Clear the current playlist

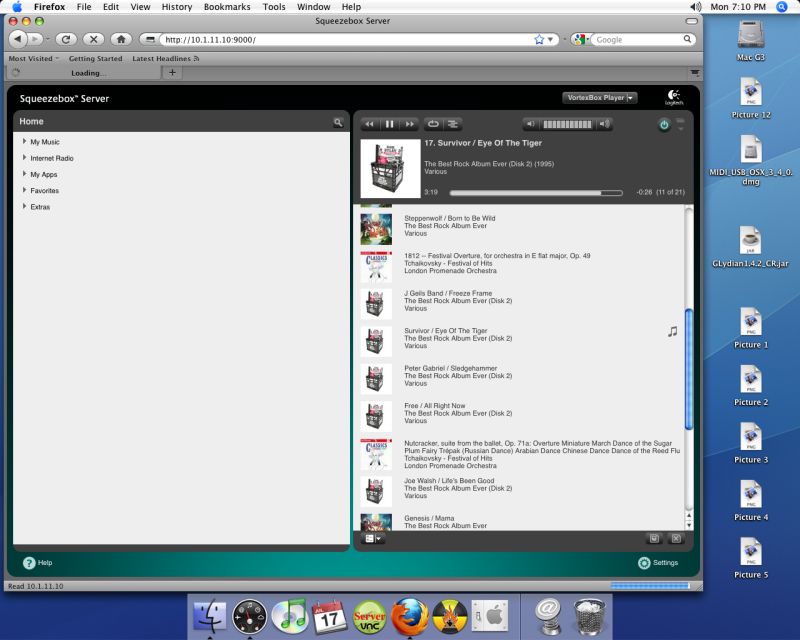click(676, 538)
